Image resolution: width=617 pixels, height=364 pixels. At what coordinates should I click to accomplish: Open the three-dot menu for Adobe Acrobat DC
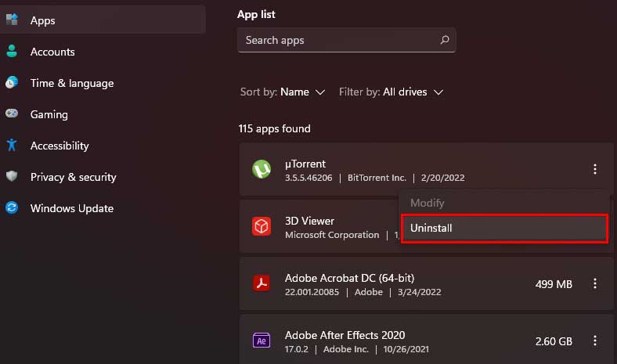click(x=595, y=283)
